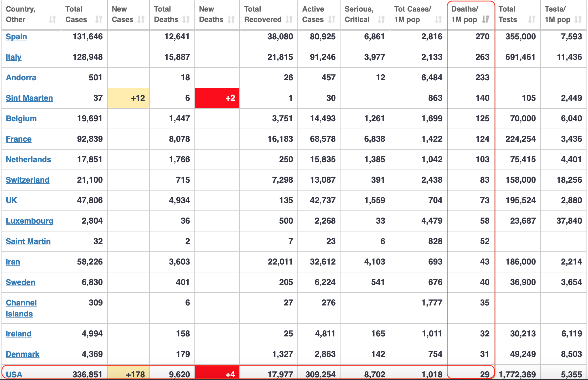The height and width of the screenshot is (380, 588).
Task: Sort by Tot Cases/1M pop icon
Action: [x=438, y=19]
